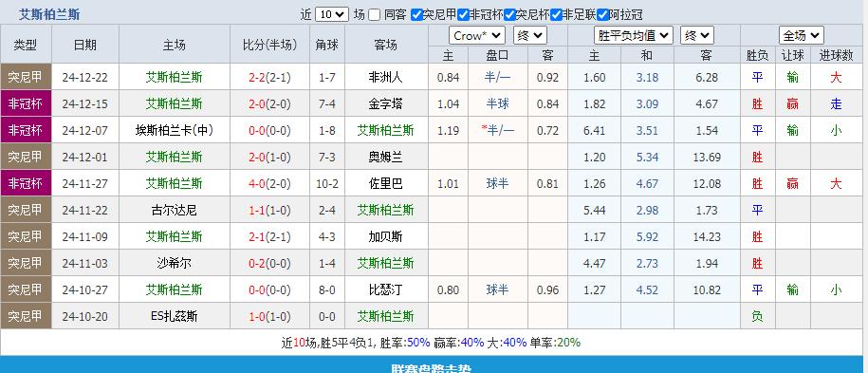Click the 球半 handicap in 比瑟汀 row

(498, 289)
